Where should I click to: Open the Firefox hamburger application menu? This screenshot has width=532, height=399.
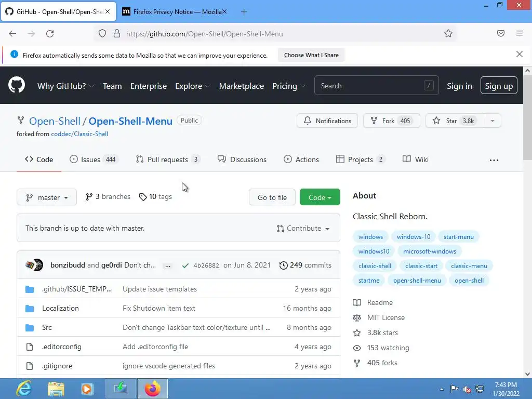[520, 33]
